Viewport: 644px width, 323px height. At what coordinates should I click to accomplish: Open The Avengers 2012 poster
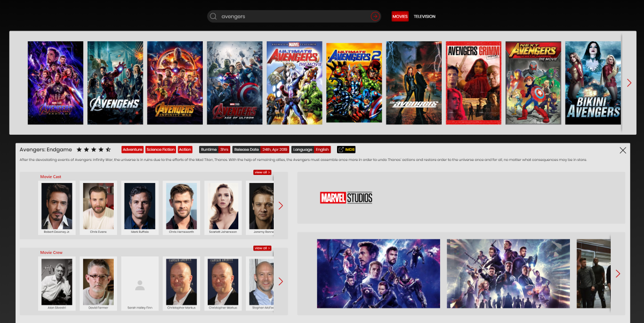click(x=115, y=83)
